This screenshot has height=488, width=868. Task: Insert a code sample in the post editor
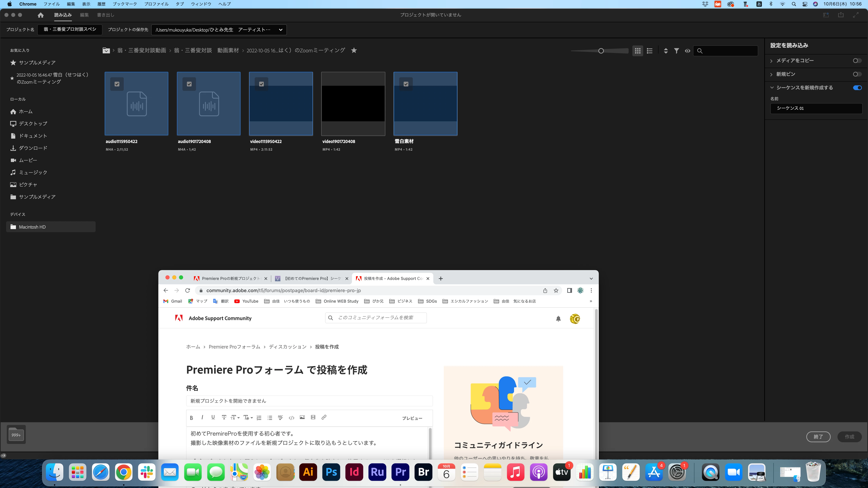[x=291, y=418]
